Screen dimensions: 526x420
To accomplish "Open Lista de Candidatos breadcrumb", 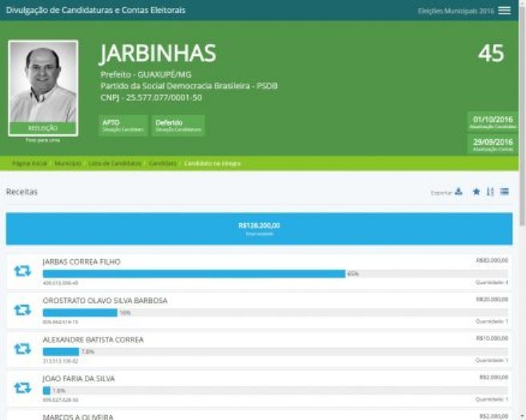I will click(114, 163).
